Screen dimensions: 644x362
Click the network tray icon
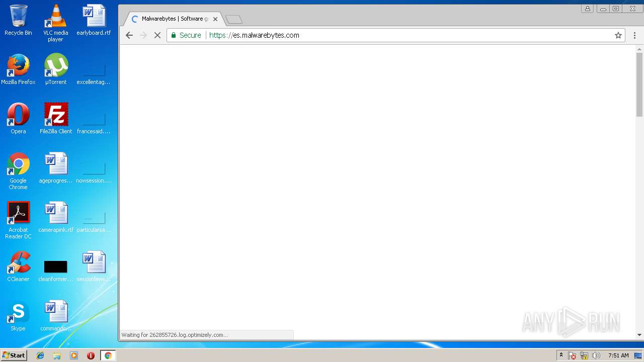[584, 355]
